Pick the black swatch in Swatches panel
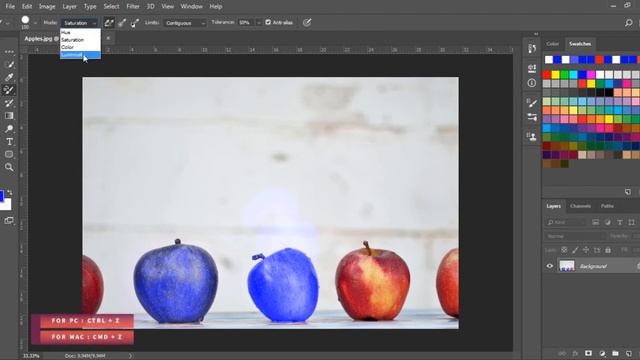 pyautogui.click(x=609, y=92)
